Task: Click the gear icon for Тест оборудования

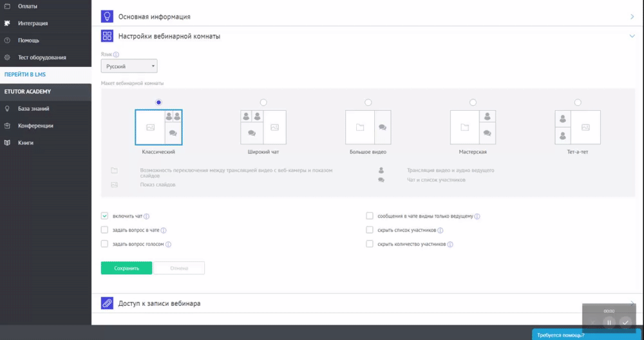Action: [7, 57]
